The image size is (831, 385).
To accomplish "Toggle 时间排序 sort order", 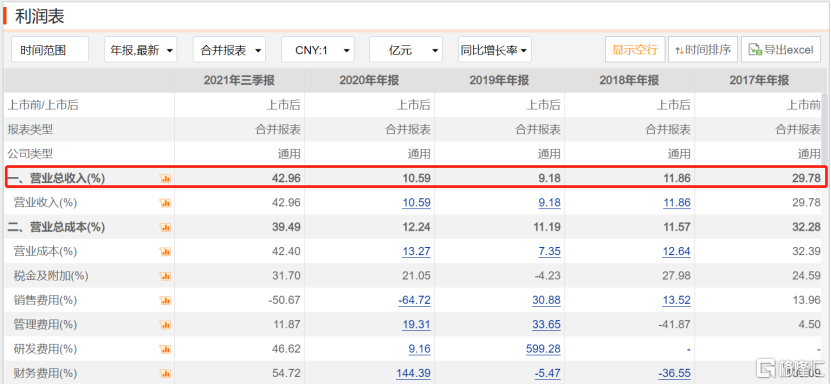I will click(x=703, y=50).
